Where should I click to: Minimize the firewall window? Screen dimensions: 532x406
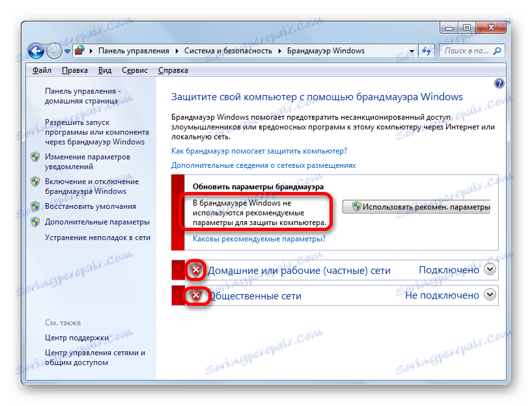(x=449, y=28)
